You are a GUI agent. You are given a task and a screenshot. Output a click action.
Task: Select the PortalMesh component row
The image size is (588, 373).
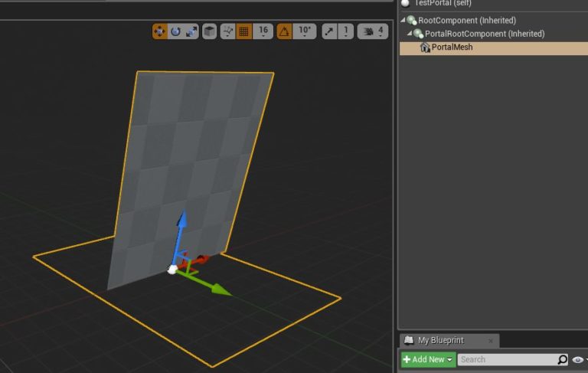coord(494,47)
